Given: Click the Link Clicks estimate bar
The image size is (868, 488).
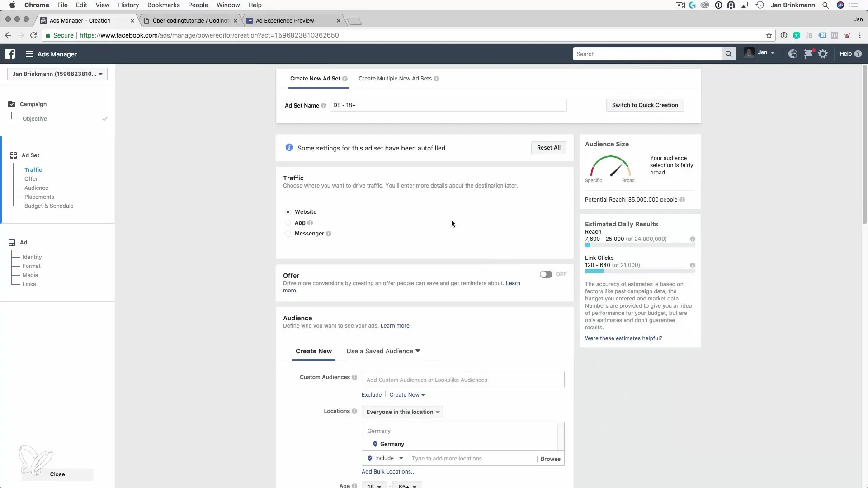Looking at the screenshot, I should (x=640, y=271).
